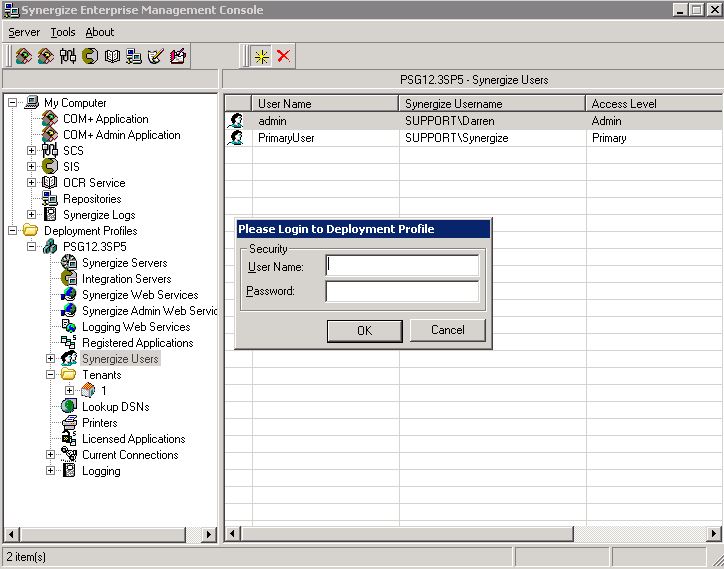
Task: Click the Logging Web Services icon
Action: 69,326
